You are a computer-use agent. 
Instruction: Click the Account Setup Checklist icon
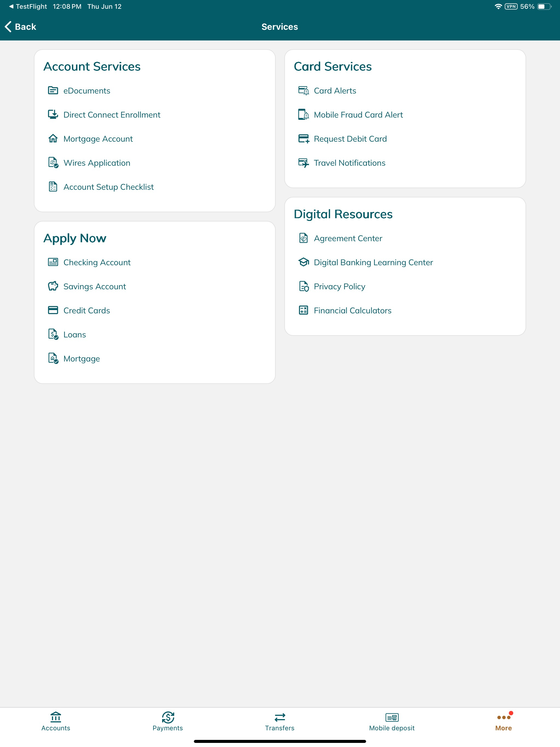pyautogui.click(x=53, y=186)
